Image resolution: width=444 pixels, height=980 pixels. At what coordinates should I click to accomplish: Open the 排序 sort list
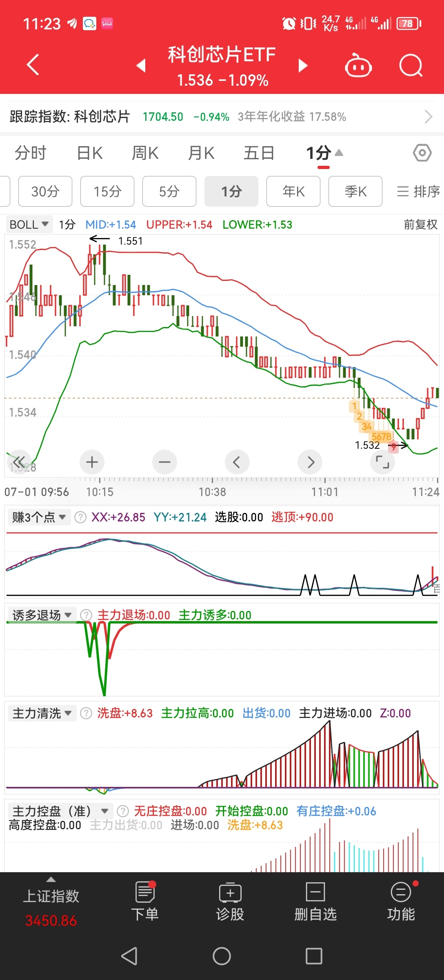(x=418, y=191)
